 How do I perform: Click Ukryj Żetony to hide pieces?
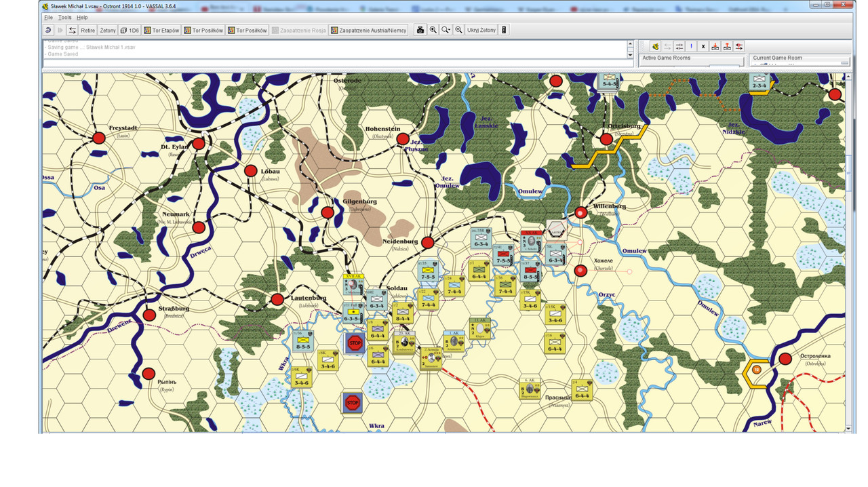pyautogui.click(x=481, y=31)
